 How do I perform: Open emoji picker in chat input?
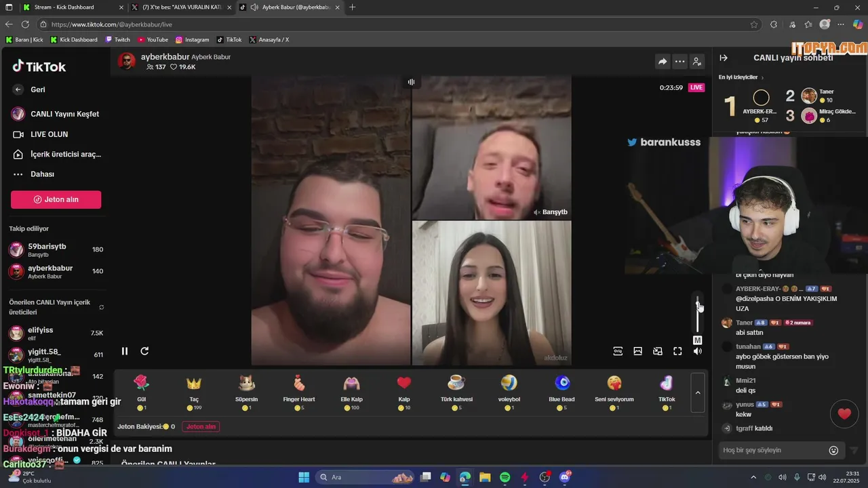pyautogui.click(x=833, y=450)
